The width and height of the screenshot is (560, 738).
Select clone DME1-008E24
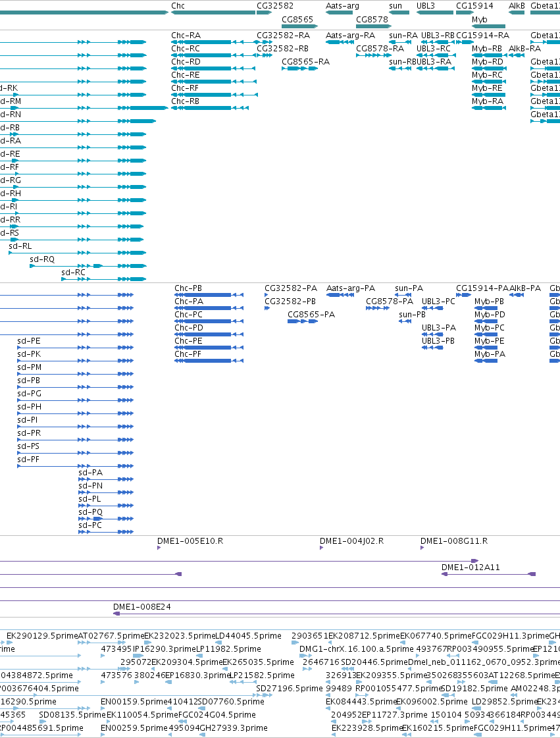tap(336, 614)
